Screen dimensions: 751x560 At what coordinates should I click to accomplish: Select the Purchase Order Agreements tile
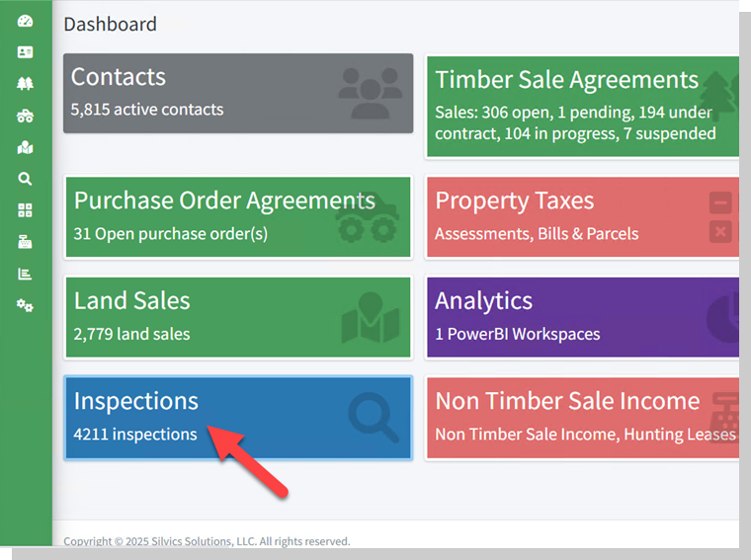(238, 216)
